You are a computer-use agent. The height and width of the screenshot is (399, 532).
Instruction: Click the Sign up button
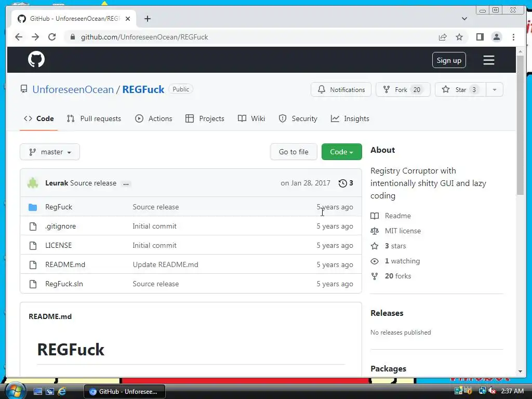point(449,60)
